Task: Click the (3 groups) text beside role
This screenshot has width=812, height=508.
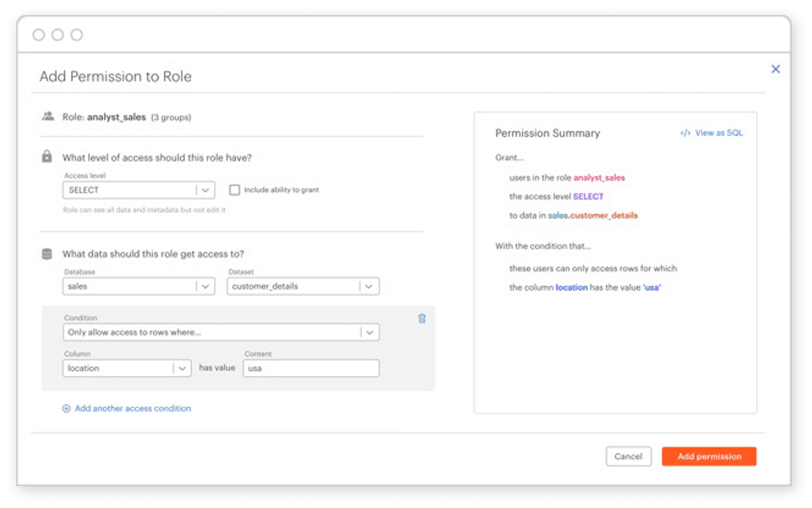Action: (171, 117)
